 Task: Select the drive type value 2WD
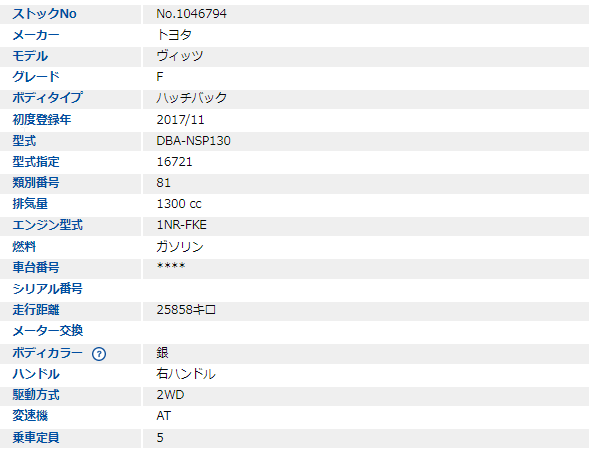click(x=170, y=395)
